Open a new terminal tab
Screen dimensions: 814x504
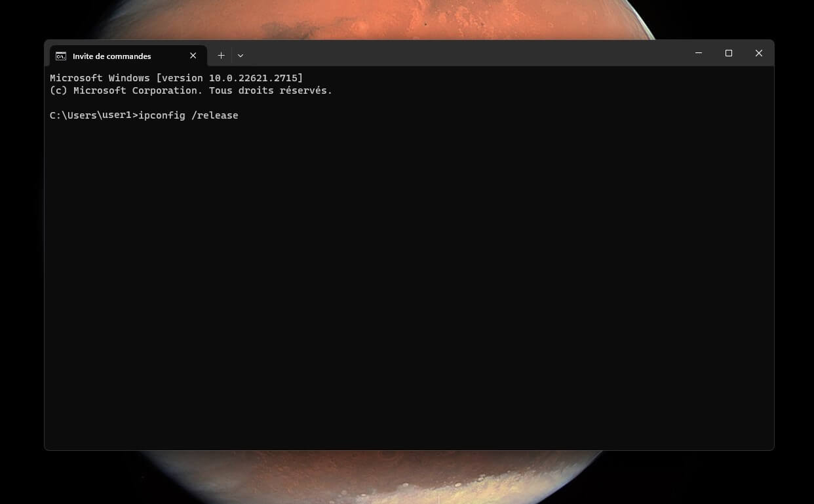221,56
